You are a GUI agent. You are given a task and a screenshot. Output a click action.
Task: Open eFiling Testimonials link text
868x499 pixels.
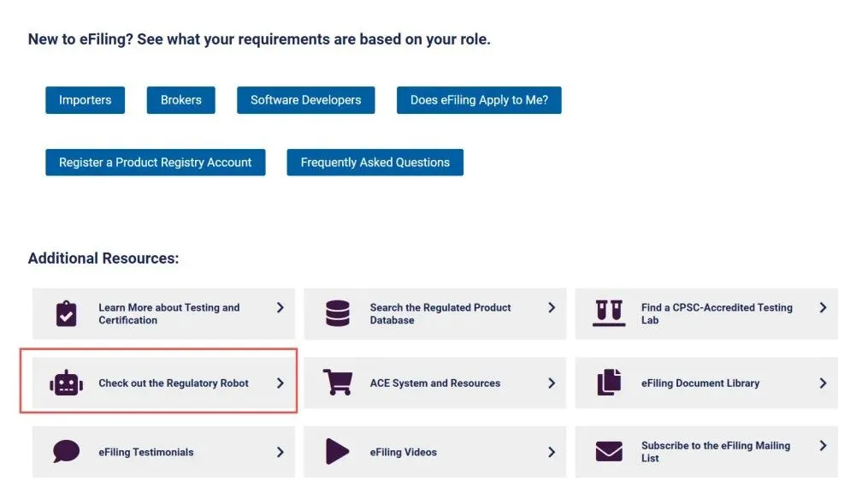(x=146, y=452)
